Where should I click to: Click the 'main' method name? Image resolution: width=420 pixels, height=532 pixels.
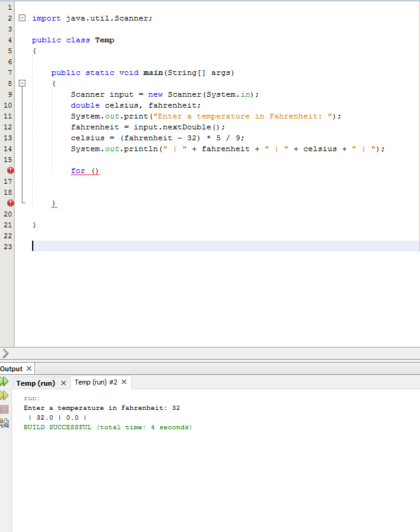tap(153, 73)
